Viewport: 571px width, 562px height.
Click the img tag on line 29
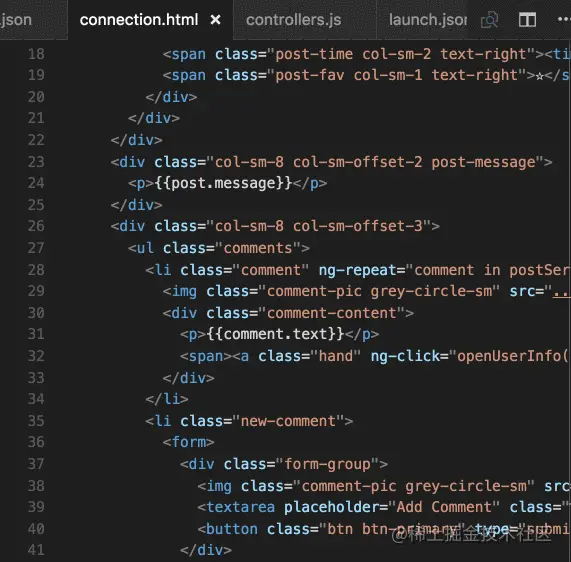[x=184, y=291]
